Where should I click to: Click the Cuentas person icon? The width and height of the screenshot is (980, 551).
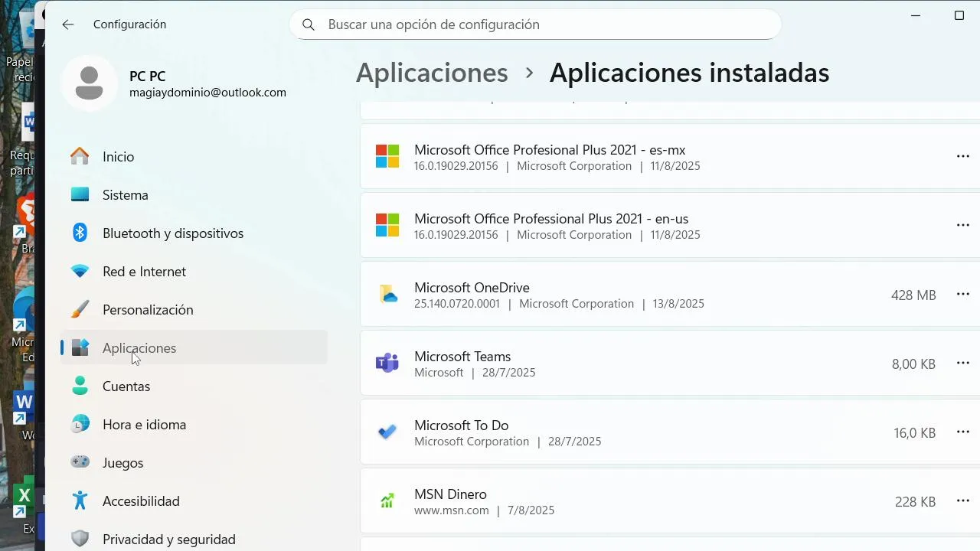coord(80,386)
